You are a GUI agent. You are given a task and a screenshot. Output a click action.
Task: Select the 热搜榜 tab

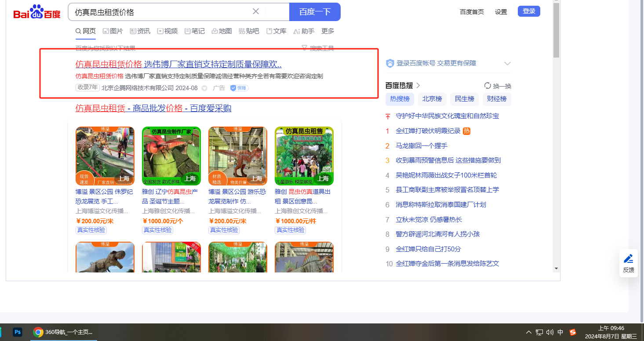pyautogui.click(x=400, y=99)
